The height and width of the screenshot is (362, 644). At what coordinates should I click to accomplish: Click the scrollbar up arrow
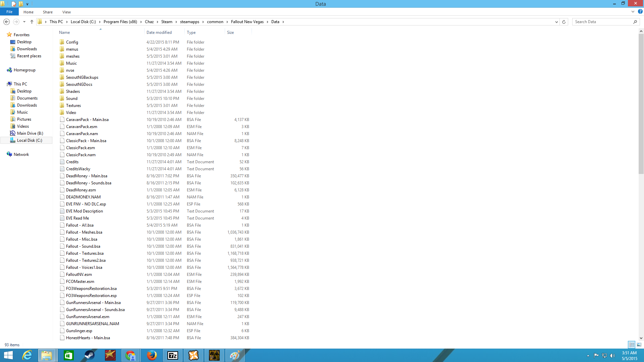(641, 31)
